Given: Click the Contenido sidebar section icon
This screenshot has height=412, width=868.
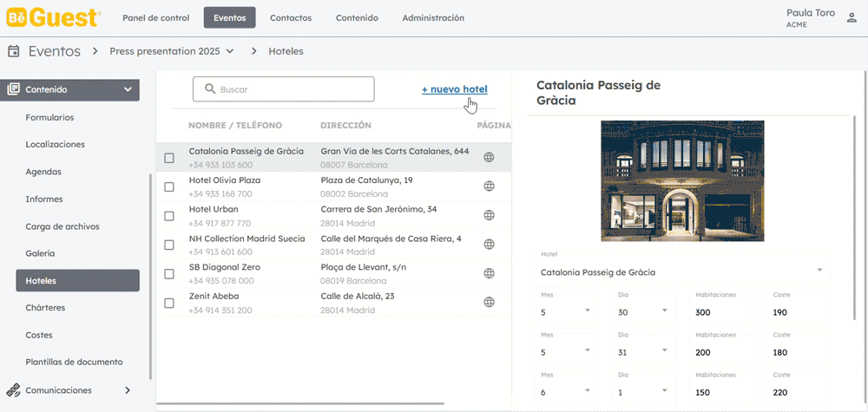Looking at the screenshot, I should pyautogui.click(x=13, y=89).
